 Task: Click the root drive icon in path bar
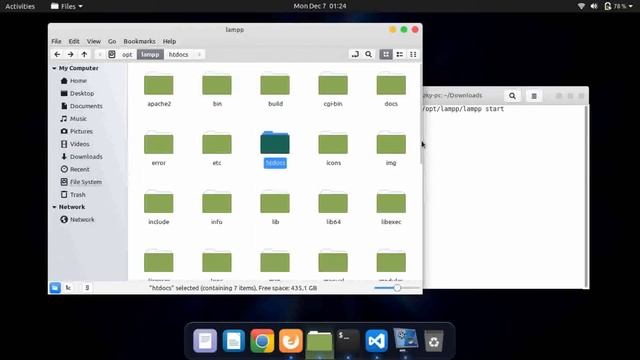(112, 54)
